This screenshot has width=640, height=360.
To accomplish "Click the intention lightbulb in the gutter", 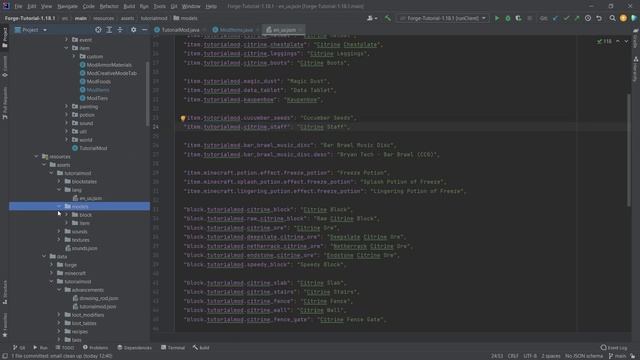I will click(x=183, y=118).
